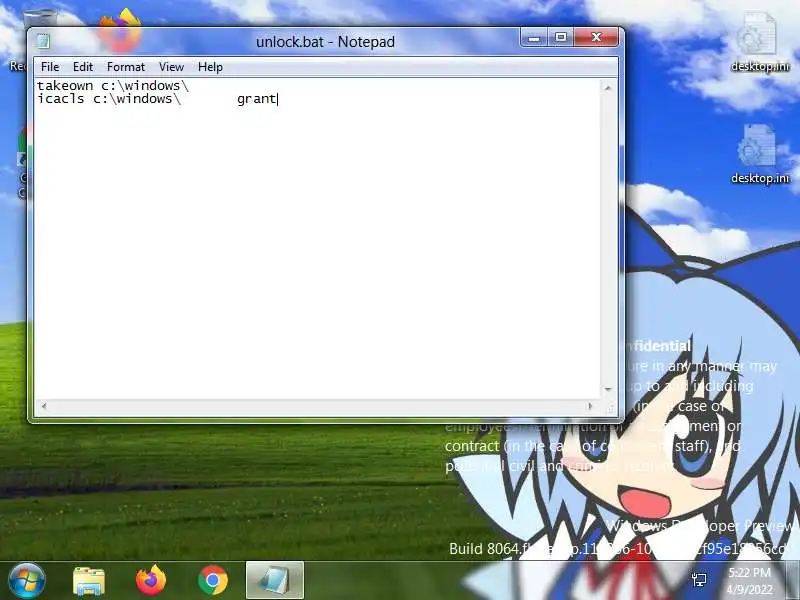Screen dimensions: 800x600
Task: Click the Notepad icon in title bar
Action: pyautogui.click(x=43, y=41)
